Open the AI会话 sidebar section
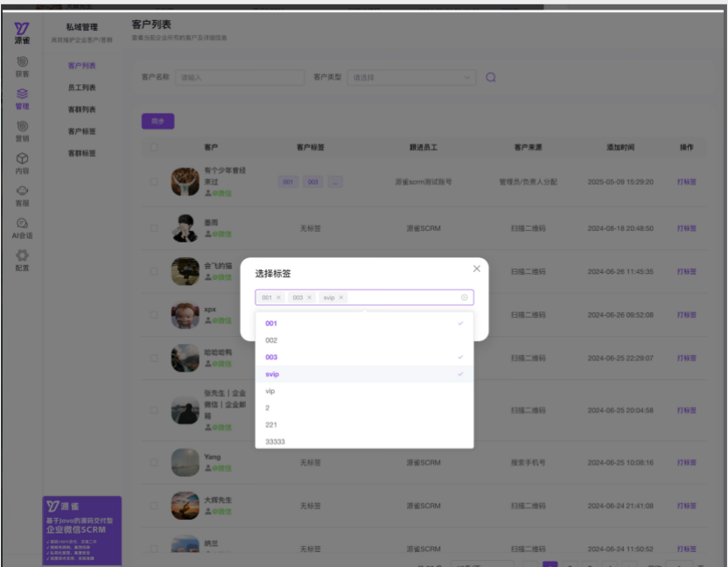 tap(22, 228)
